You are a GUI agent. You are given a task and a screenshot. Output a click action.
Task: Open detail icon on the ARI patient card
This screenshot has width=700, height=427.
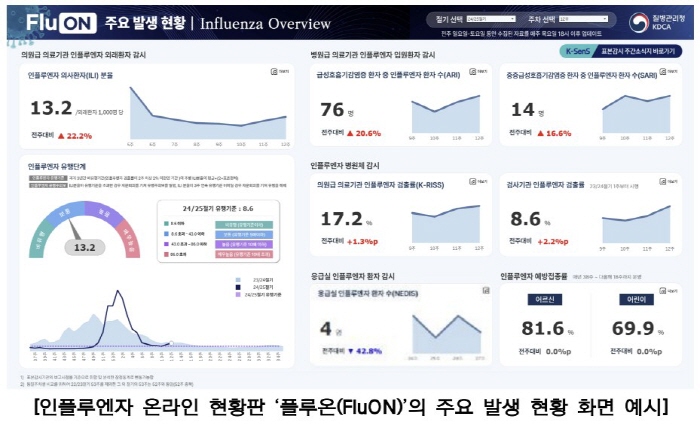tap(478, 71)
